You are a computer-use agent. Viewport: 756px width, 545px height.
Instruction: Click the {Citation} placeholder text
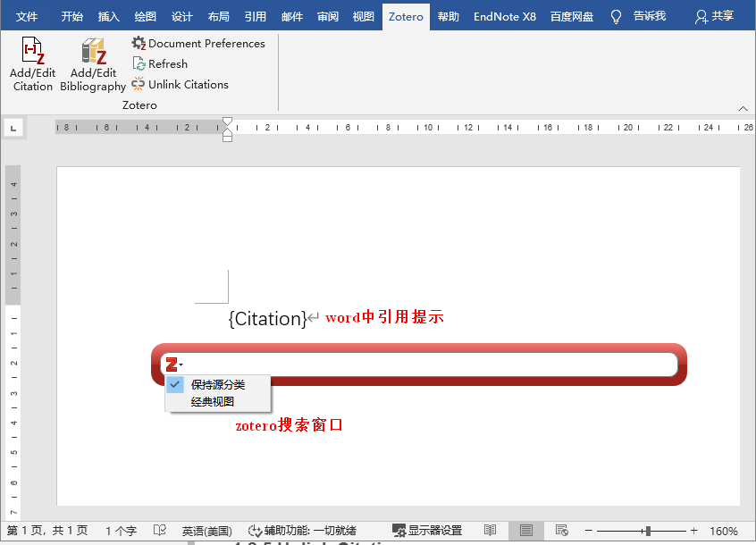tap(267, 319)
